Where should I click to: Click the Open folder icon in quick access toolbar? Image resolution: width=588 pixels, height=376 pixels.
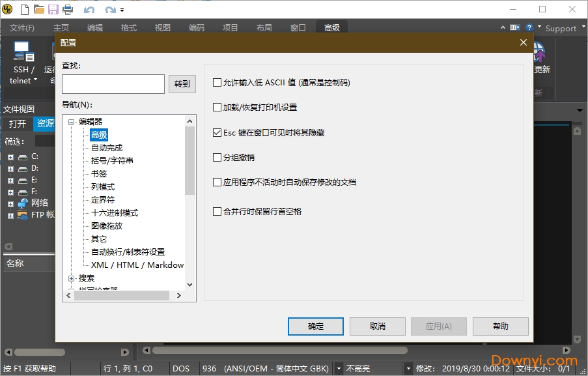tap(39, 9)
